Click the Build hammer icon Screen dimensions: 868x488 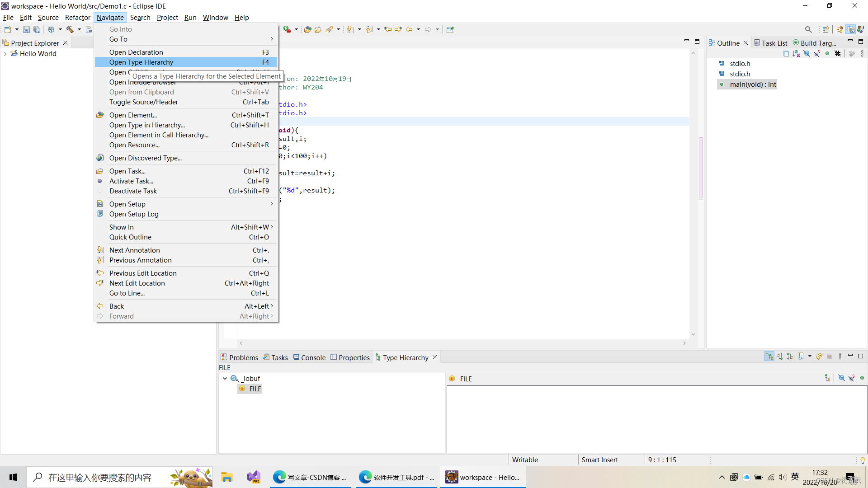[70, 29]
